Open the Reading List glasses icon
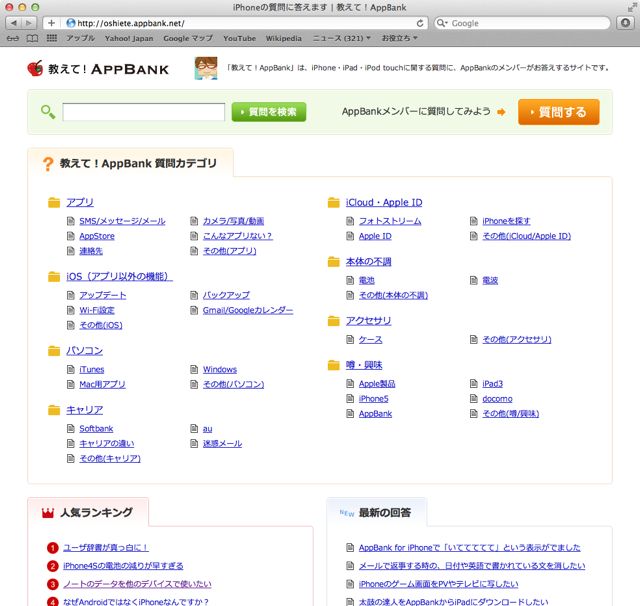 pos(13,38)
